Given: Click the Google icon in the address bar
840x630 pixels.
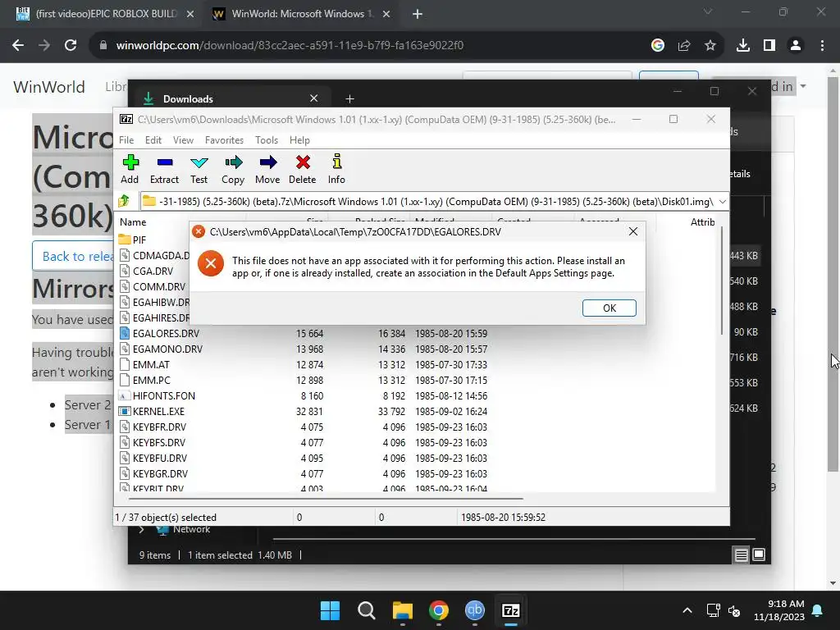Looking at the screenshot, I should pos(658,46).
